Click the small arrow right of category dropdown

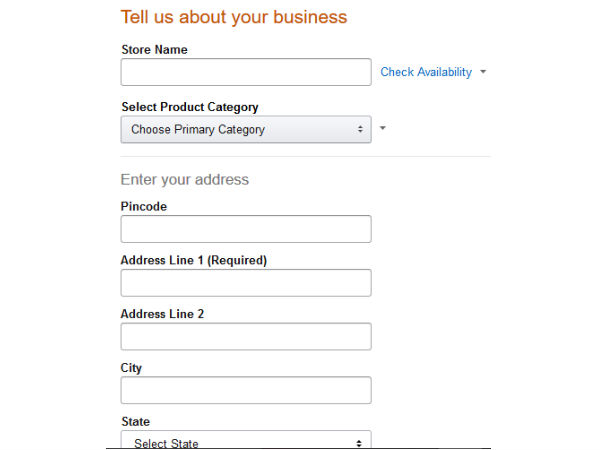pyautogui.click(x=383, y=128)
